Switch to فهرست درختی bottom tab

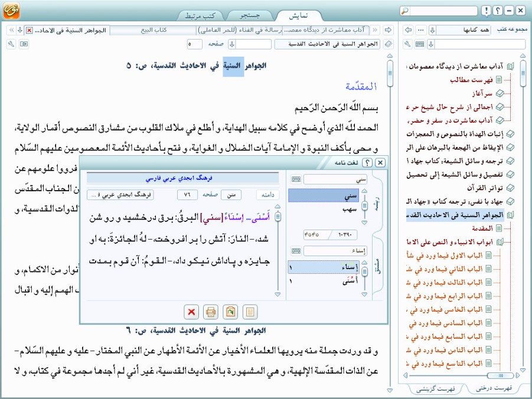[x=494, y=389]
